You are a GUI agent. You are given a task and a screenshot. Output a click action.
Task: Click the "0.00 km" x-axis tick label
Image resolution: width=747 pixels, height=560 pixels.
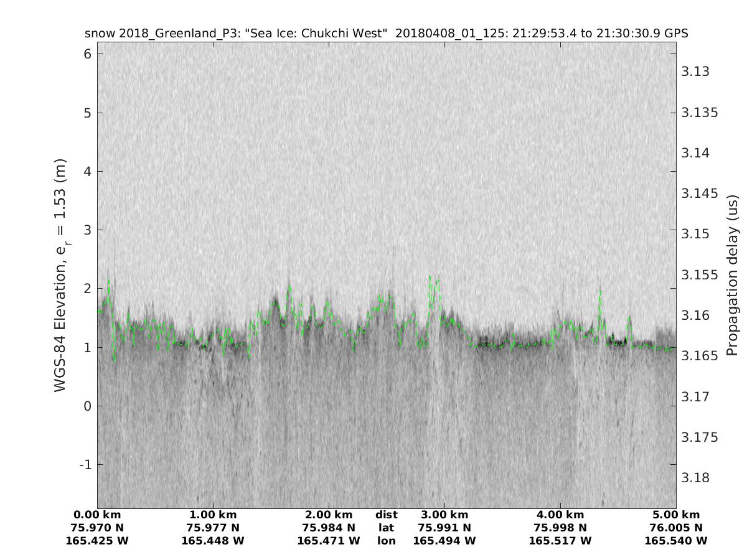pos(97,515)
